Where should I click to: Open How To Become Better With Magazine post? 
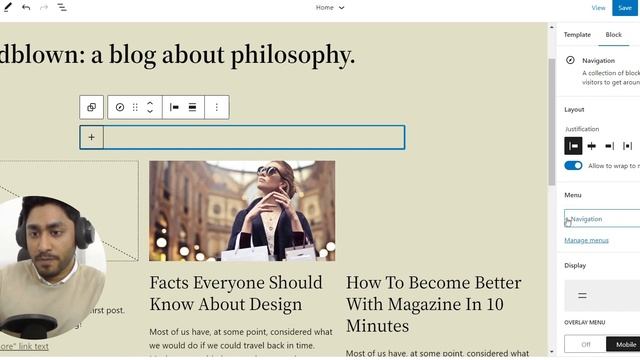(x=433, y=304)
